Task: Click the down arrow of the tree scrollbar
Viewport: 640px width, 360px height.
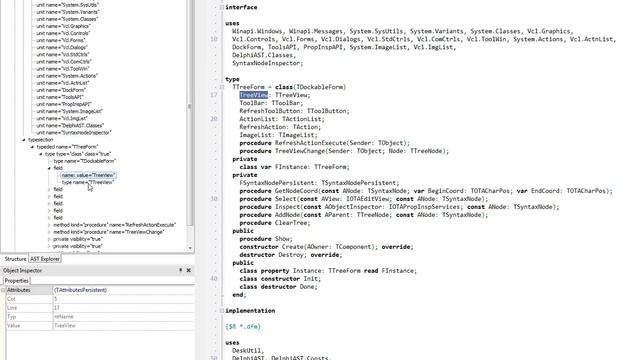Action: 190,248
